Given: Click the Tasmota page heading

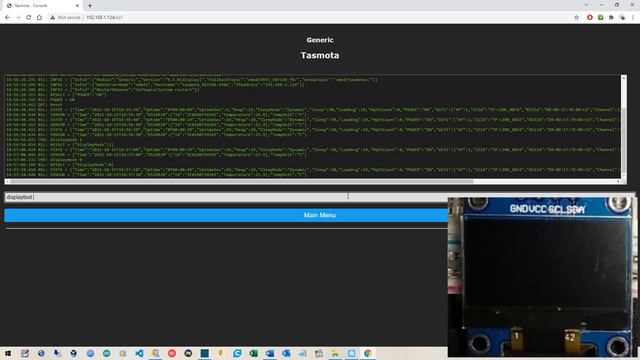Looking at the screenshot, I should point(320,56).
